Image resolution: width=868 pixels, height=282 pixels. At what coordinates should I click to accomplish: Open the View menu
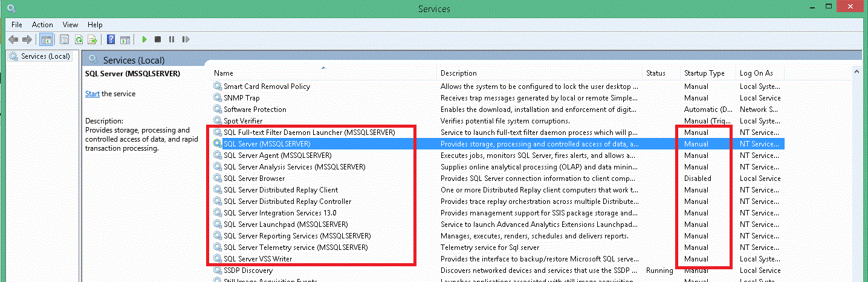pos(71,25)
